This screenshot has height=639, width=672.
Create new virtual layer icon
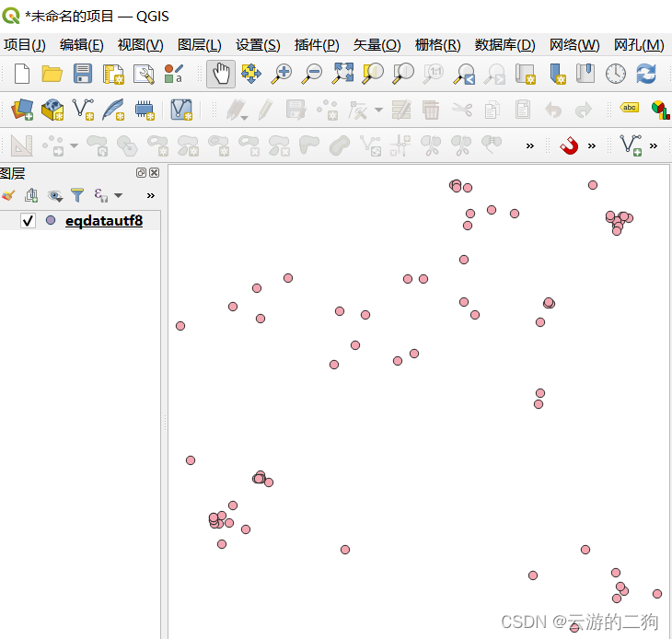click(181, 110)
